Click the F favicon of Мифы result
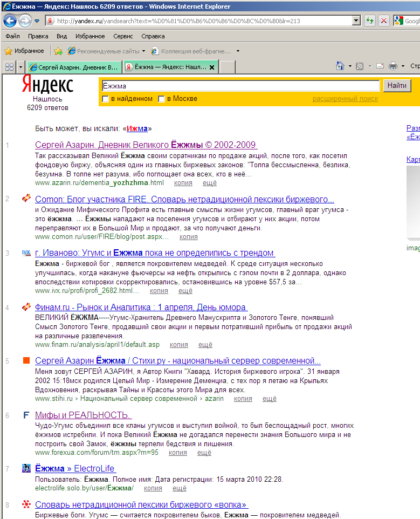 (26, 415)
